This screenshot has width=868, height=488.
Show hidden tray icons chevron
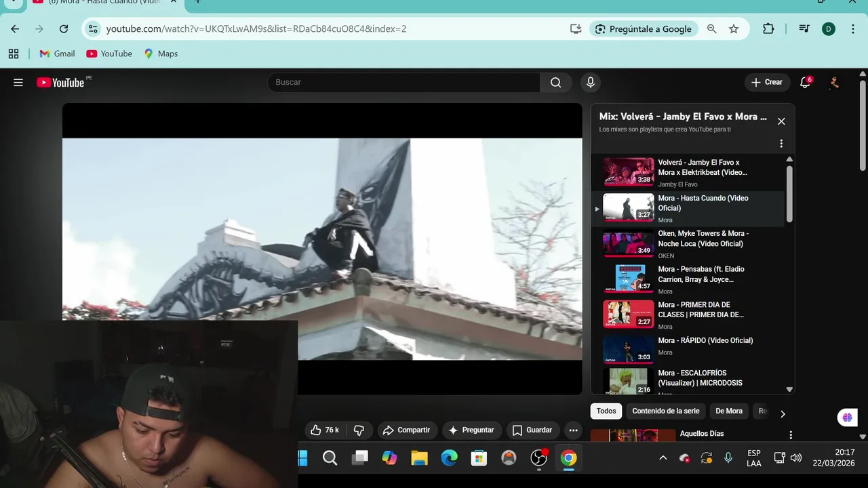point(663,458)
